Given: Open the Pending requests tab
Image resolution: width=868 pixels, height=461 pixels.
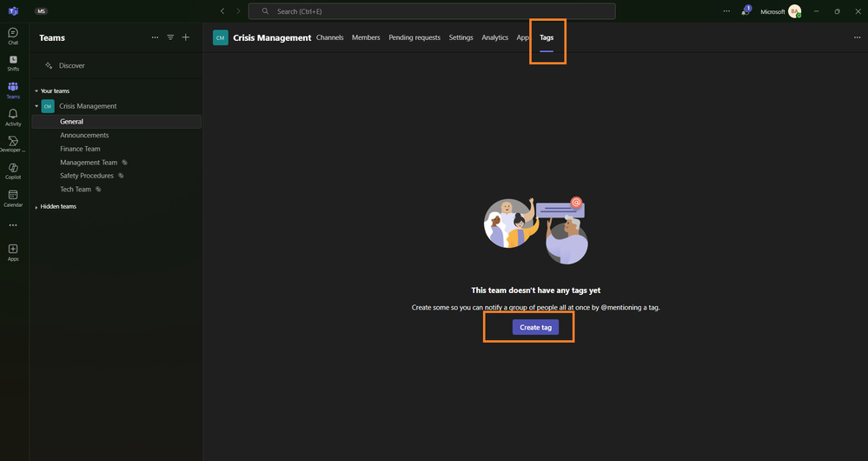Looking at the screenshot, I should click(x=414, y=37).
